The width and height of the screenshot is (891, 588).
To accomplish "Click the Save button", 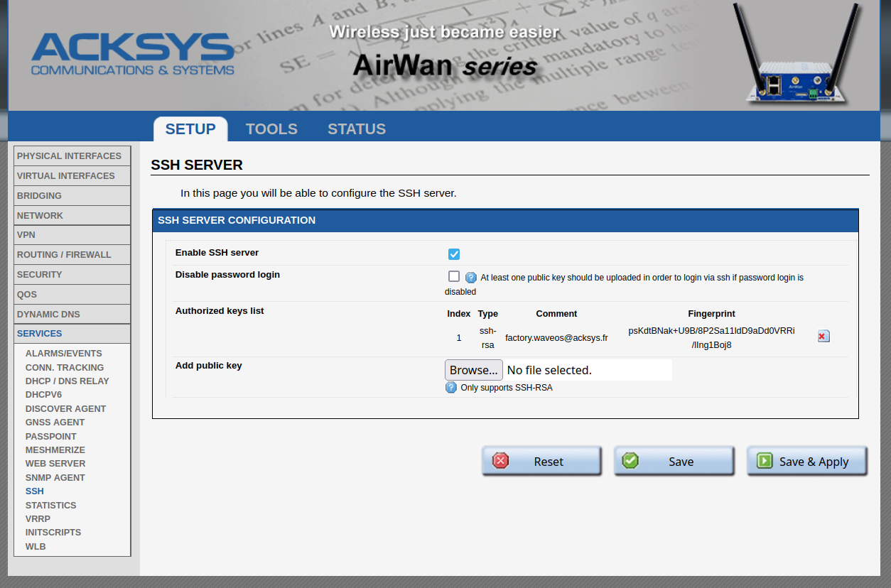I will [674, 462].
